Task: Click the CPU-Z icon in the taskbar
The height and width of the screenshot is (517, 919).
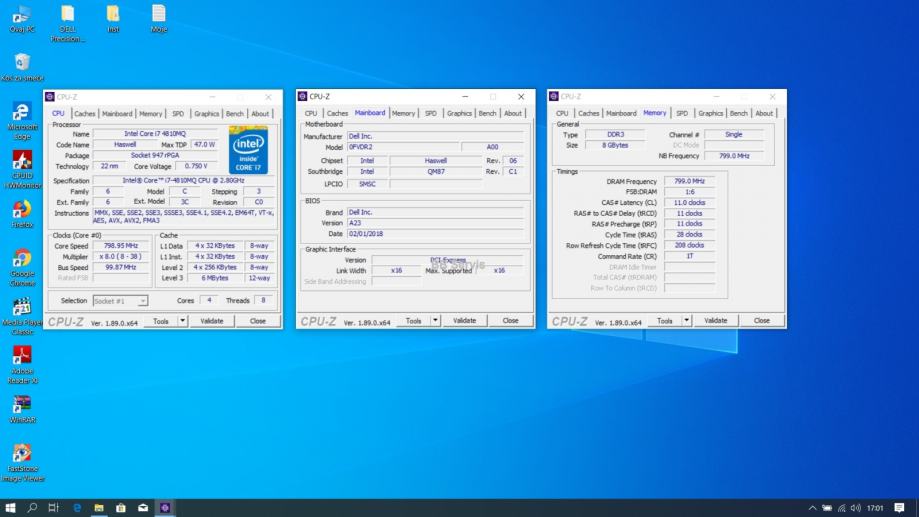Action: [x=165, y=507]
